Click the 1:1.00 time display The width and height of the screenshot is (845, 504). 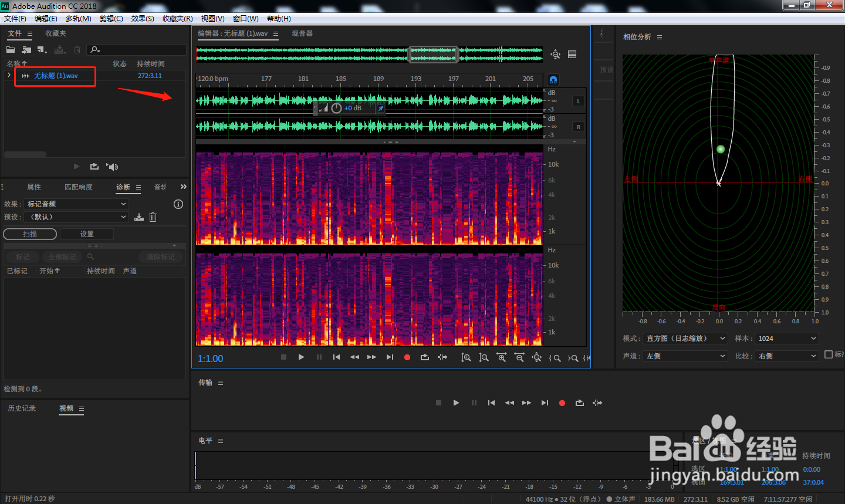[x=210, y=358]
